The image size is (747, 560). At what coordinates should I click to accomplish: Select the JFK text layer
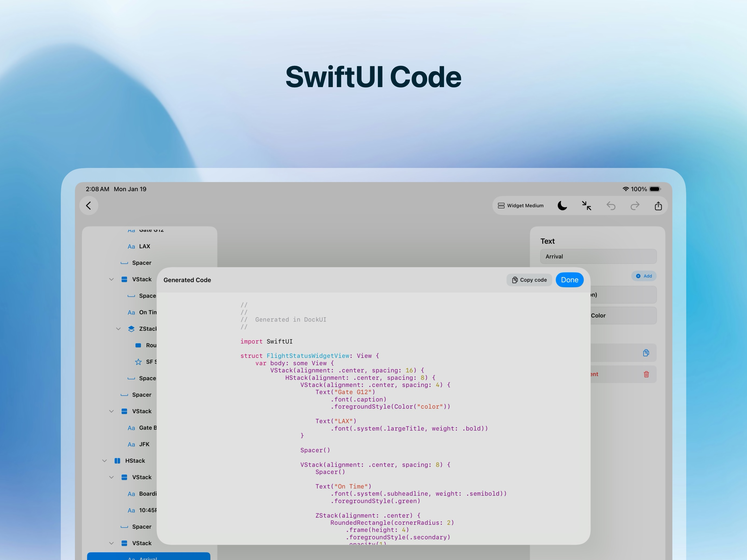(144, 444)
